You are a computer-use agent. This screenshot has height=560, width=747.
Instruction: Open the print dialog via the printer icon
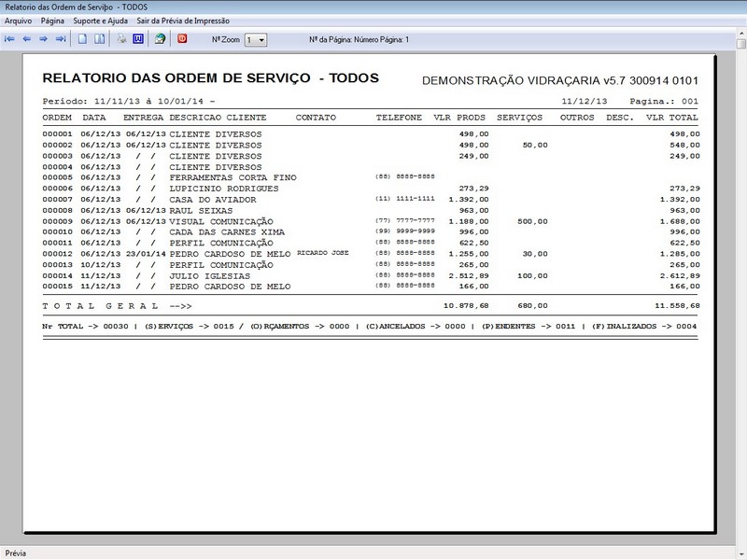(x=120, y=38)
